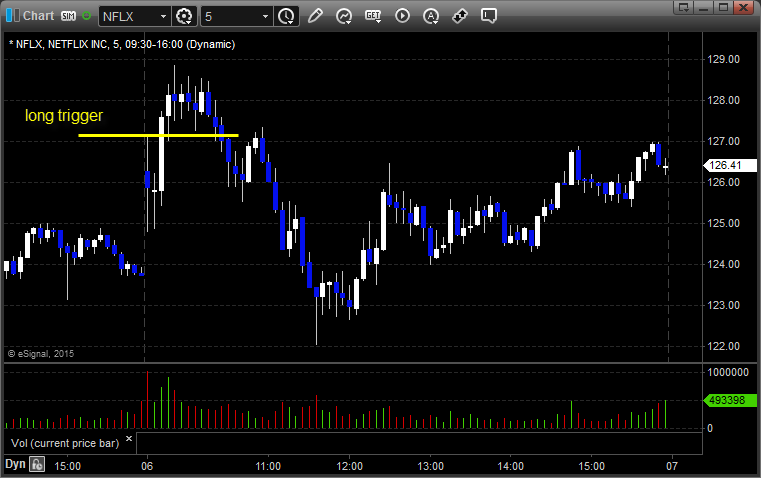Open the NFLX symbol dropdown
The image size is (761, 478).
pos(163,16)
